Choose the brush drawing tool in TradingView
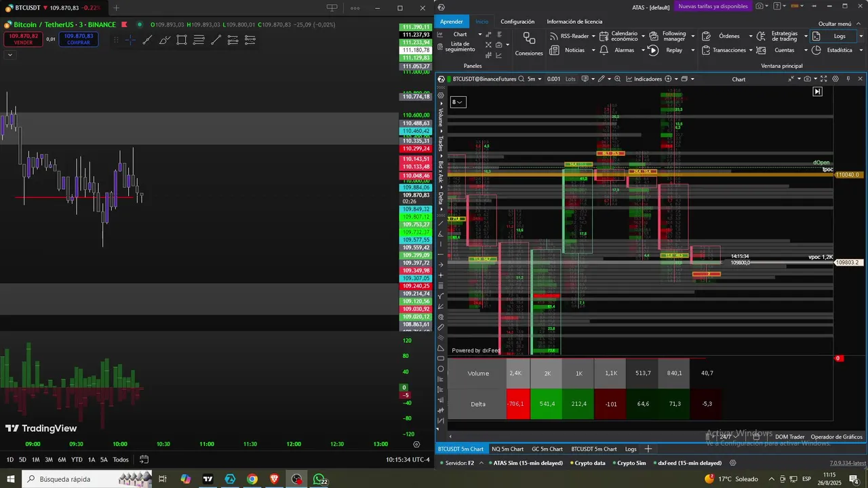Screen dimensions: 868x488 click(x=165, y=40)
